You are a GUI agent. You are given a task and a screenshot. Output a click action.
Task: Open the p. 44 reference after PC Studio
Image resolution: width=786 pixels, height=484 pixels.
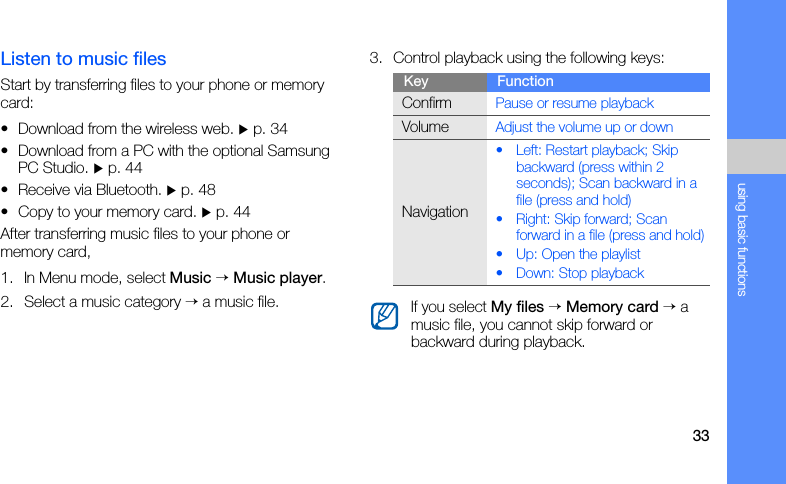124,168
